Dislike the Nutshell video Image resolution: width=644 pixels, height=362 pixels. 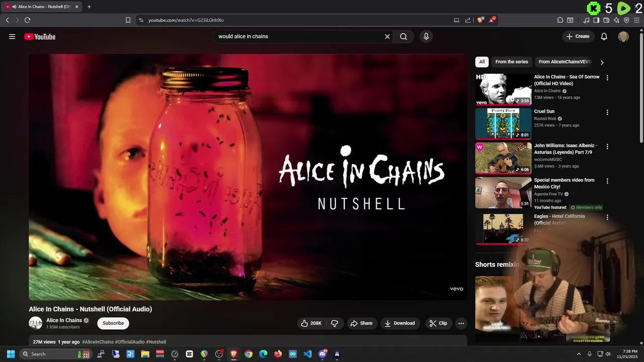point(335,323)
